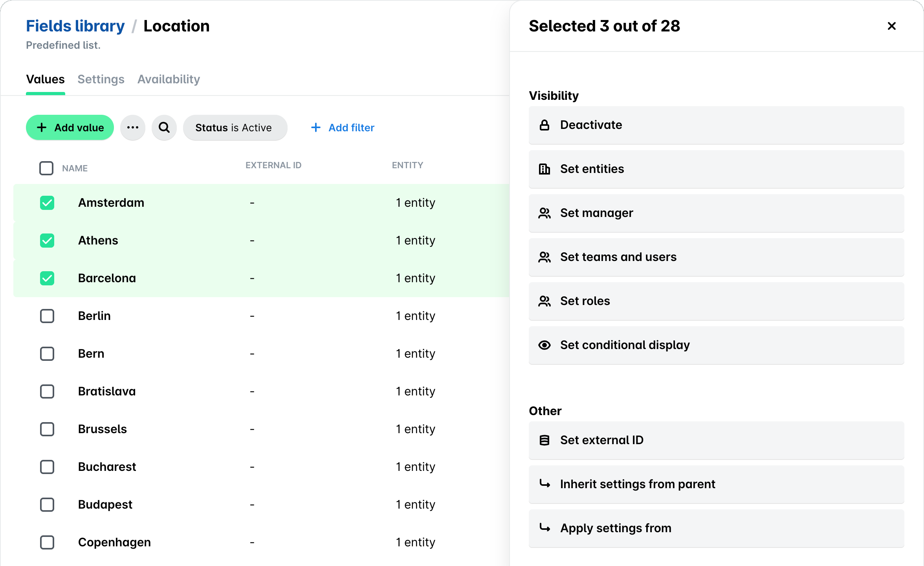Click the eye icon for conditional display
Screen dimensions: 924x566
544,345
